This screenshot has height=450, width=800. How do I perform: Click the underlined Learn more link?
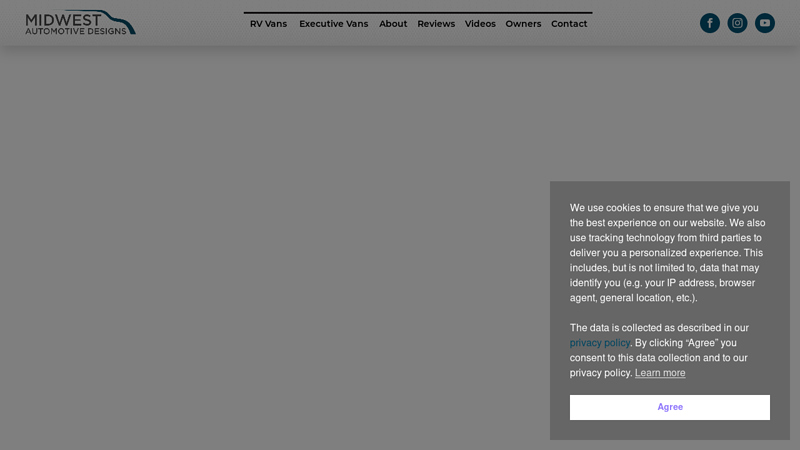(660, 373)
